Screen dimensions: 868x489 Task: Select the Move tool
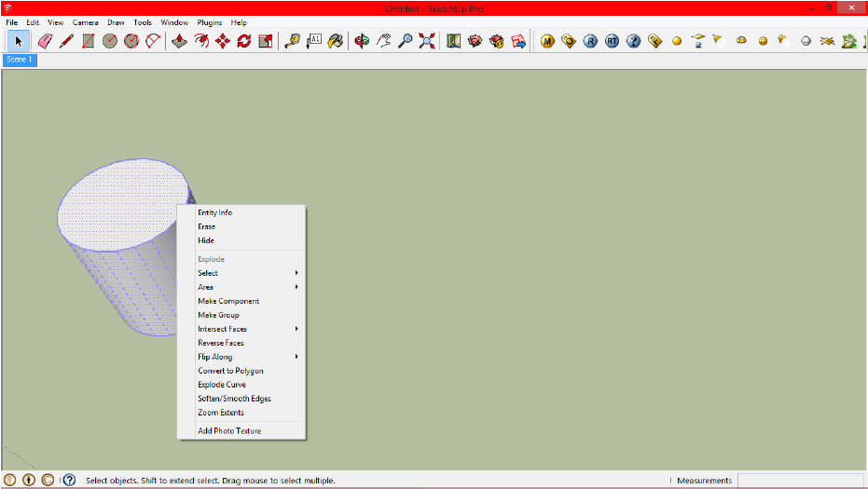coord(223,41)
